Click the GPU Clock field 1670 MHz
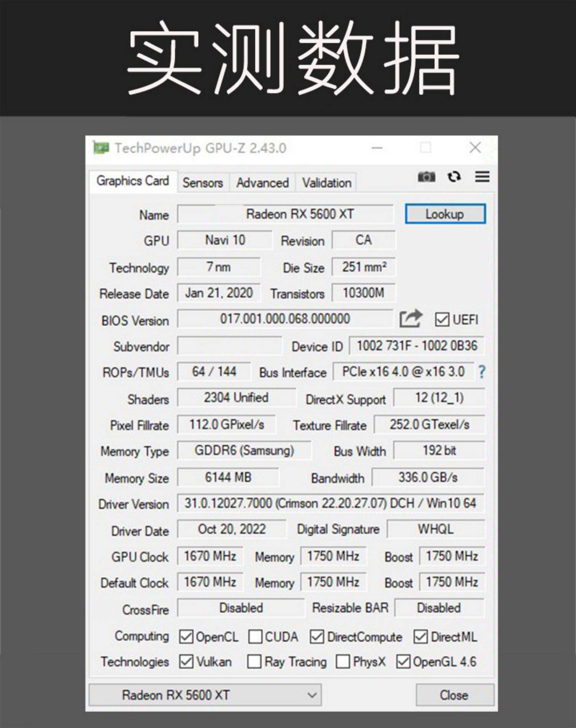Image resolution: width=576 pixels, height=728 pixels. (210, 556)
